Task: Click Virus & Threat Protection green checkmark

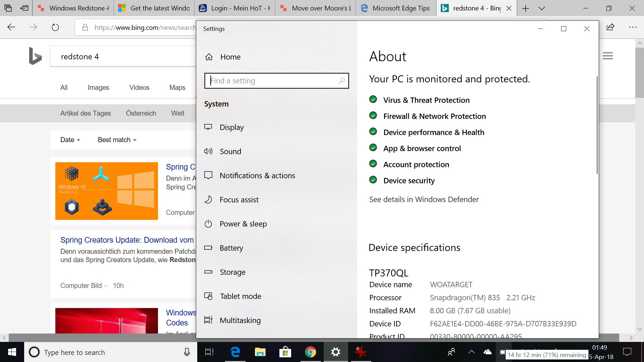Action: [374, 100]
